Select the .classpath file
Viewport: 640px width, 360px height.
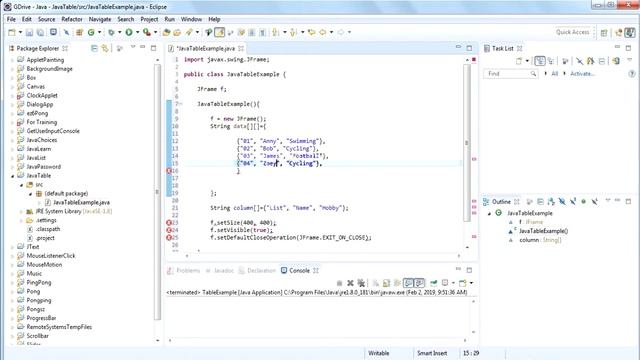[x=48, y=229]
